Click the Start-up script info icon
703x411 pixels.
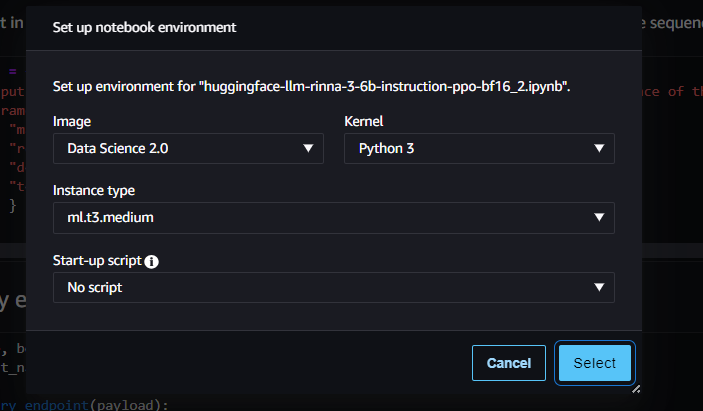click(152, 261)
